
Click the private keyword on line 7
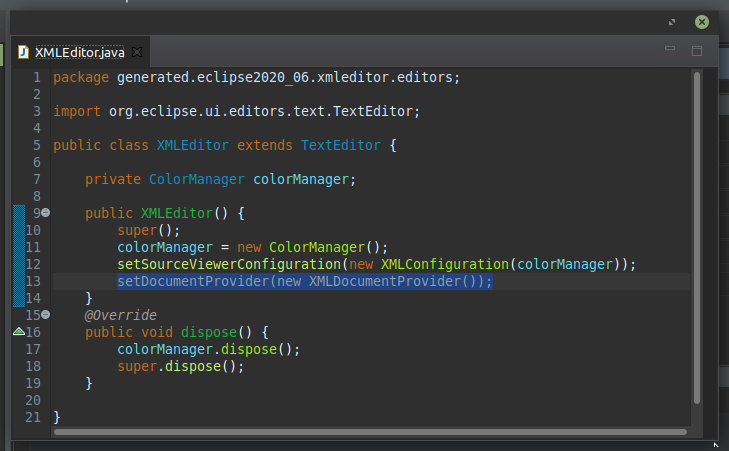[113, 179]
